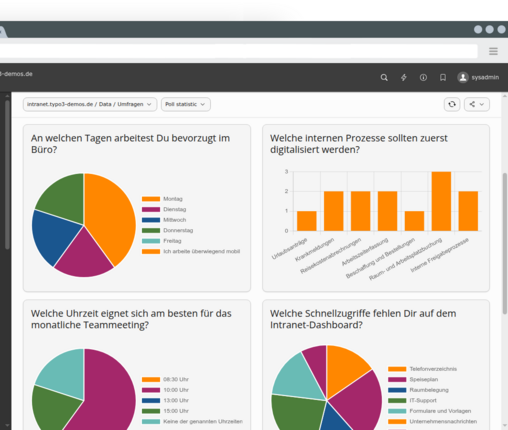Click the sysadmin username menu
This screenshot has width=508, height=430.
coord(485,77)
